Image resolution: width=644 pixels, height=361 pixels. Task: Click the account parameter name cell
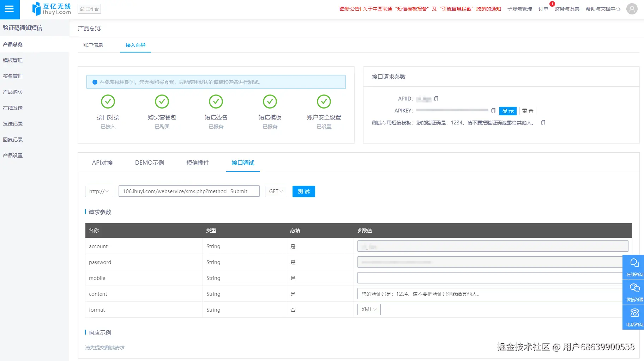pos(144,246)
